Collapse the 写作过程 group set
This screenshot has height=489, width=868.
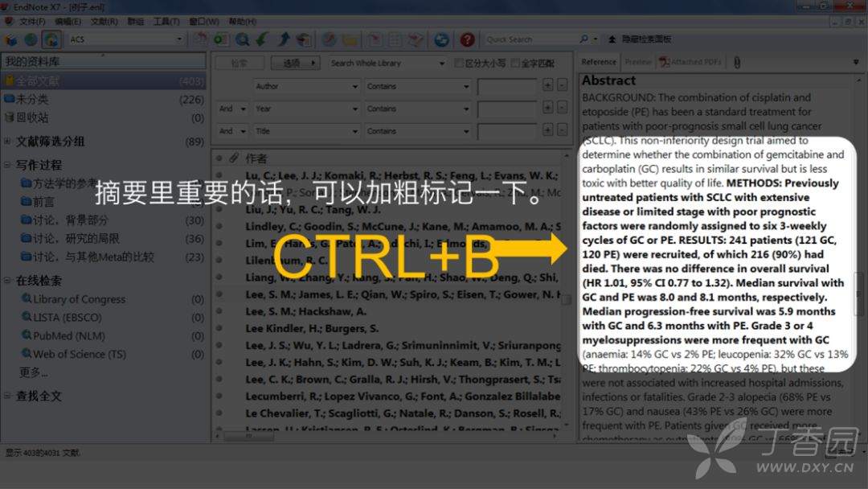point(7,165)
